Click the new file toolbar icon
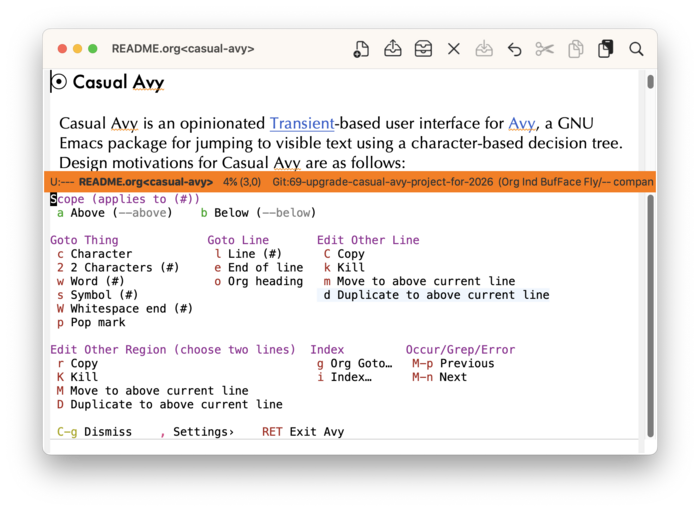Viewport: 700px width, 511px height. point(361,49)
